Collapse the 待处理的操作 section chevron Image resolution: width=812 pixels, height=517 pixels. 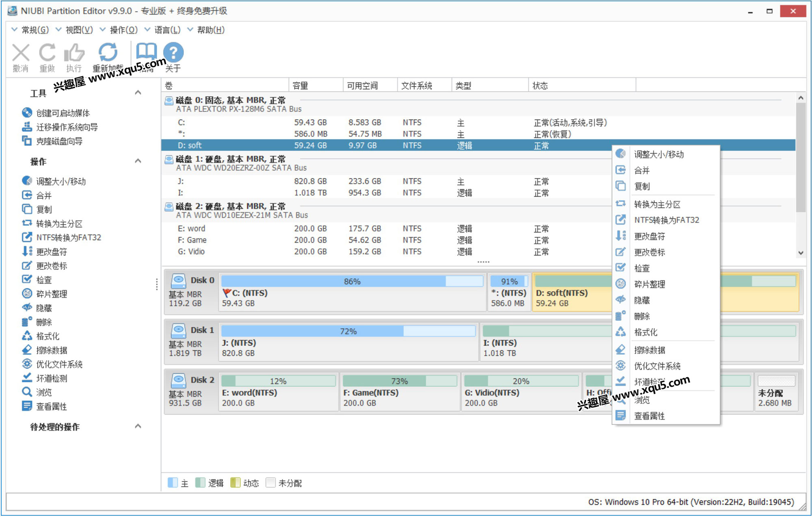tap(138, 427)
